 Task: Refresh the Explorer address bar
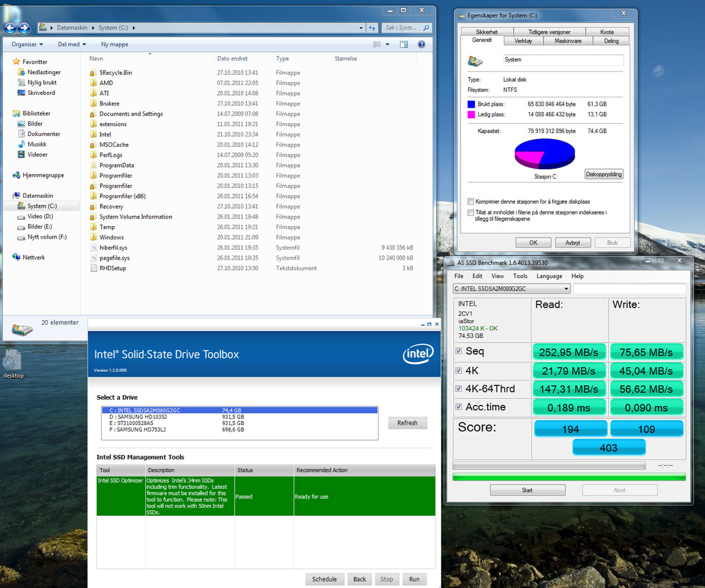click(372, 28)
